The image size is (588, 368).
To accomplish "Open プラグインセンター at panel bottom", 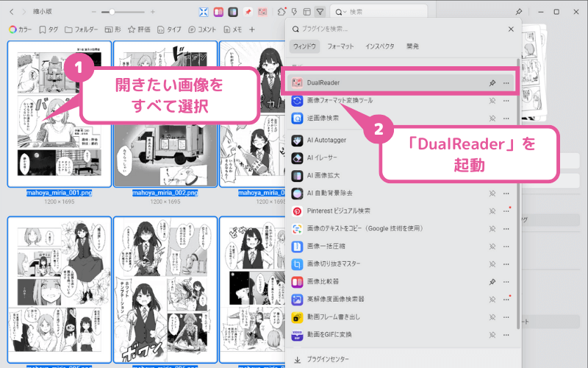I will [x=321, y=359].
